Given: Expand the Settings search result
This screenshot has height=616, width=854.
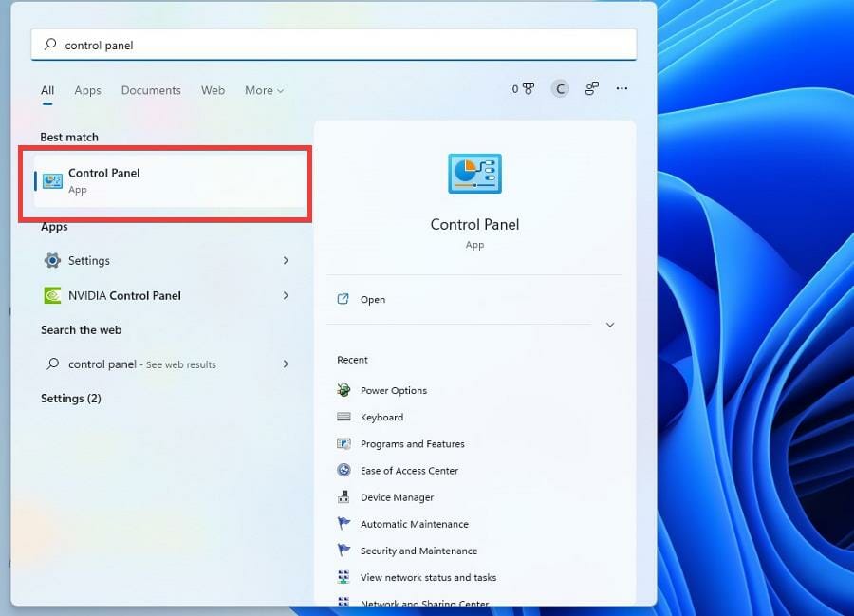Looking at the screenshot, I should 286,260.
